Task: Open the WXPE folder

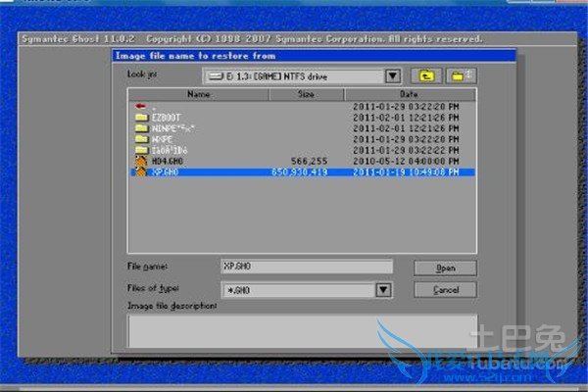Action: [162, 138]
